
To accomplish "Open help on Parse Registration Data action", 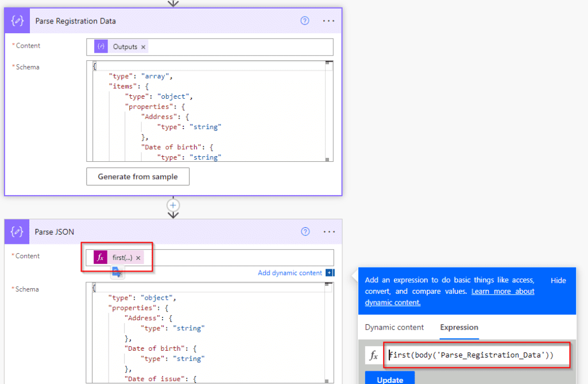I will [x=304, y=20].
